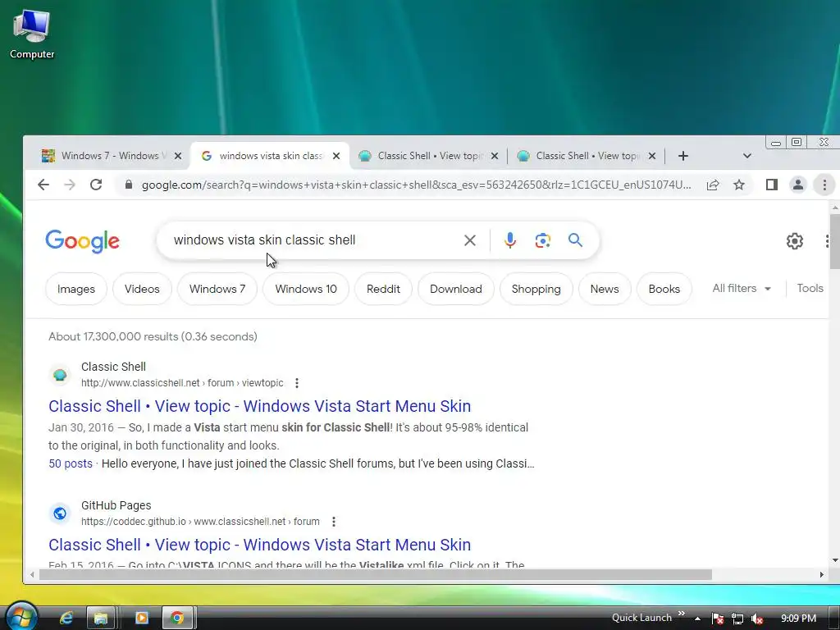The width and height of the screenshot is (840, 630).
Task: Launch Internet Explorer from taskbar
Action: 66,619
